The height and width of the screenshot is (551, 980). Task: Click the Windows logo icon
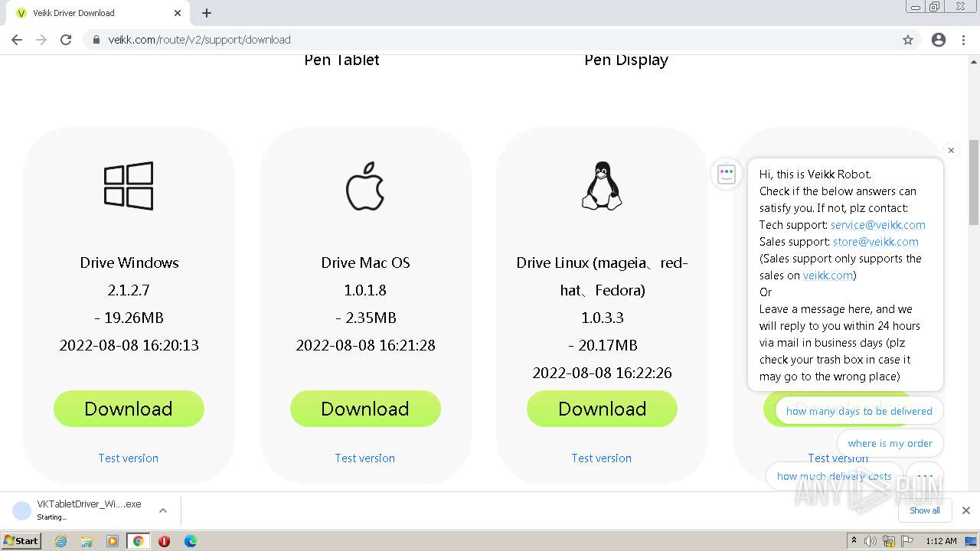click(x=129, y=185)
